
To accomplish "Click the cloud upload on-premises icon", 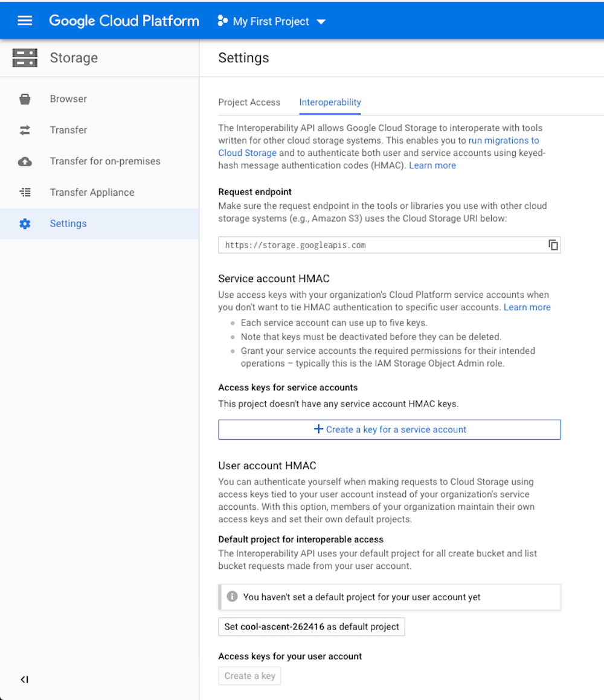I will [25, 161].
